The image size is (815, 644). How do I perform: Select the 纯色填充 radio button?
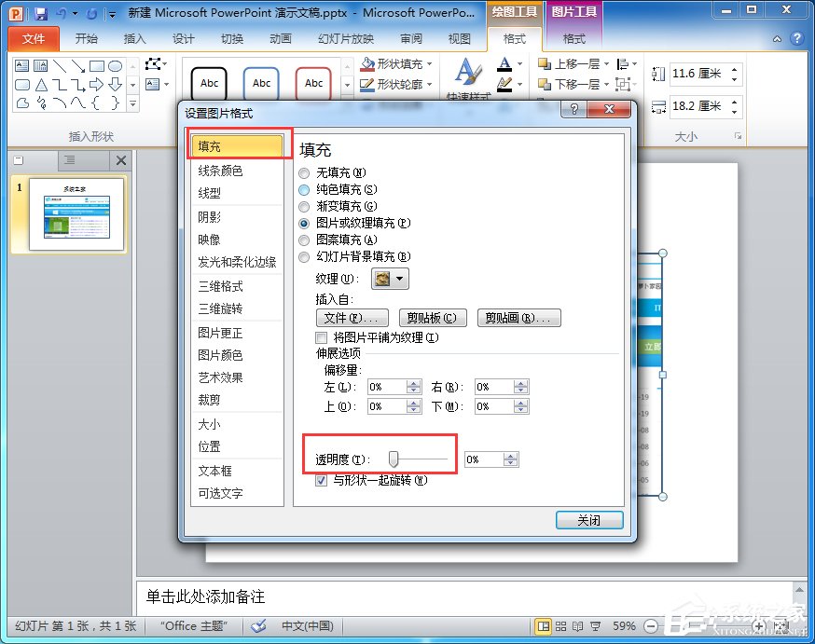pos(303,189)
